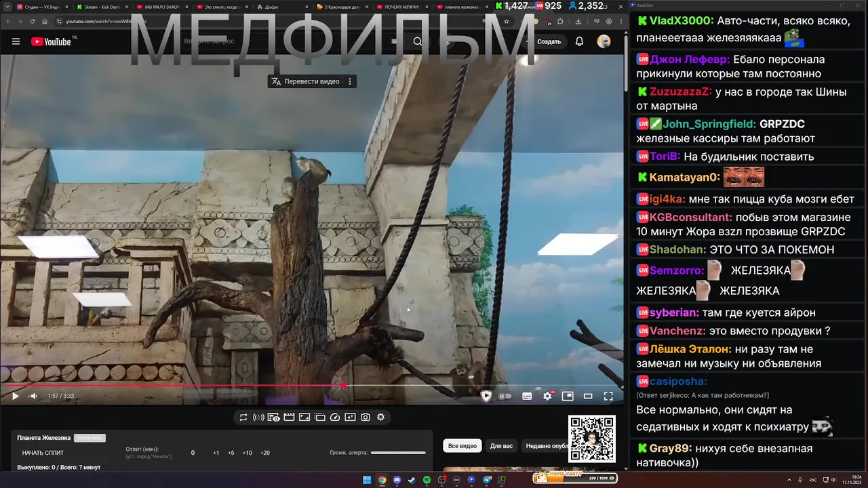Click the Создать button
868x488 pixels.
545,41
